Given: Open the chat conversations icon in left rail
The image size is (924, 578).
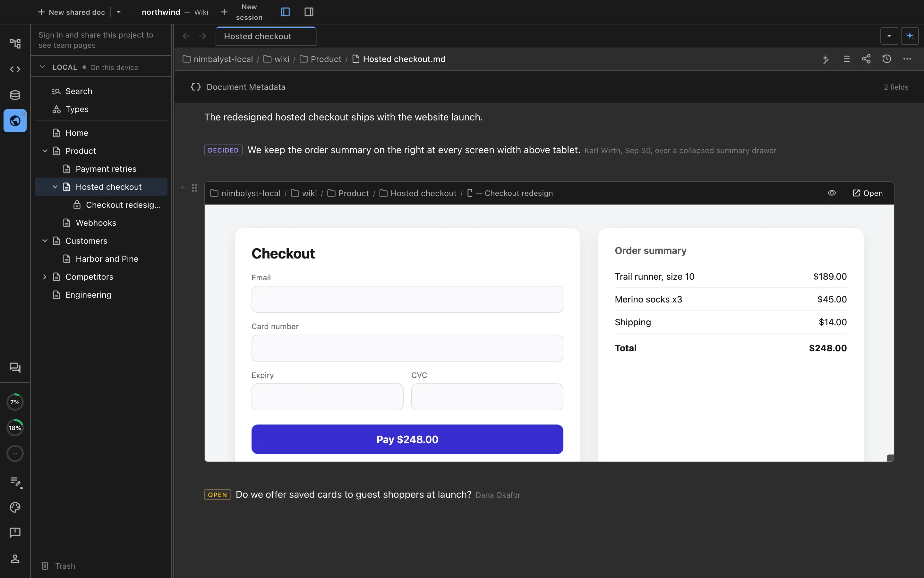Looking at the screenshot, I should point(15,368).
